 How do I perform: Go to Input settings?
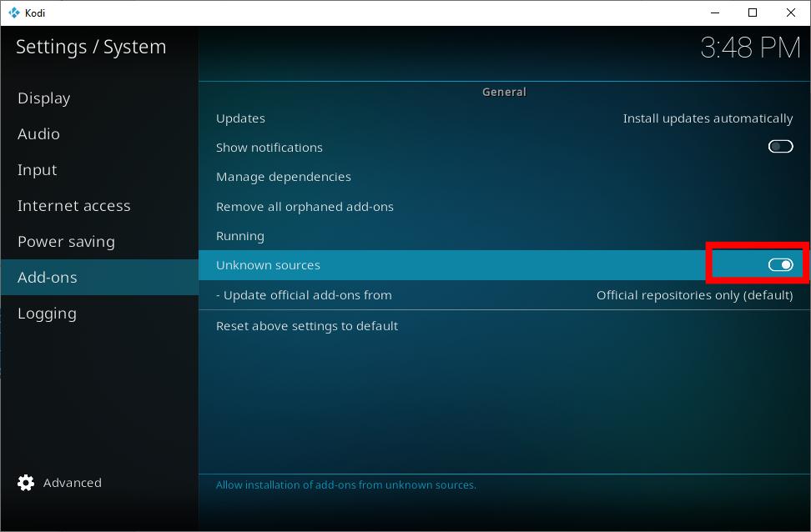[x=99, y=169]
